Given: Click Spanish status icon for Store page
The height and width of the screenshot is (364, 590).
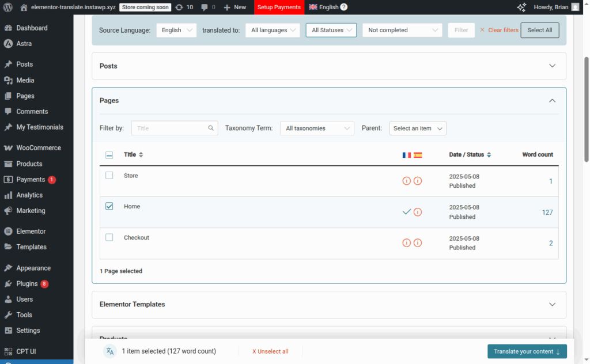Looking at the screenshot, I should (418, 181).
